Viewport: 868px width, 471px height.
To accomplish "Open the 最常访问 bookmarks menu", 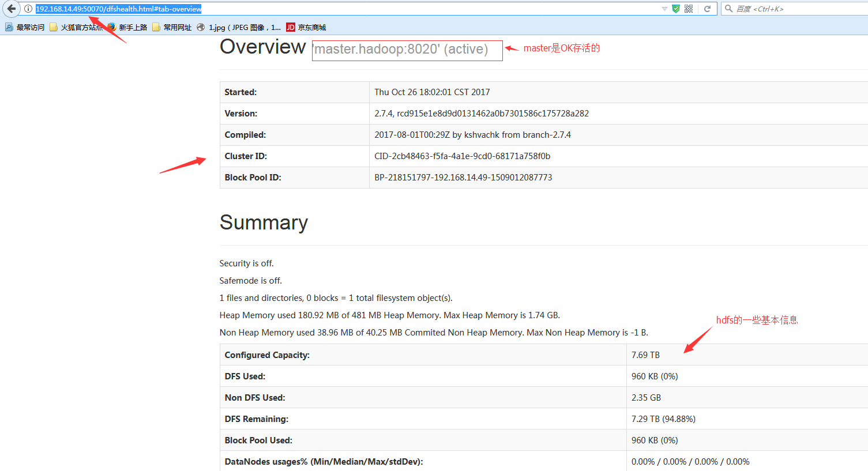I will click(x=25, y=27).
